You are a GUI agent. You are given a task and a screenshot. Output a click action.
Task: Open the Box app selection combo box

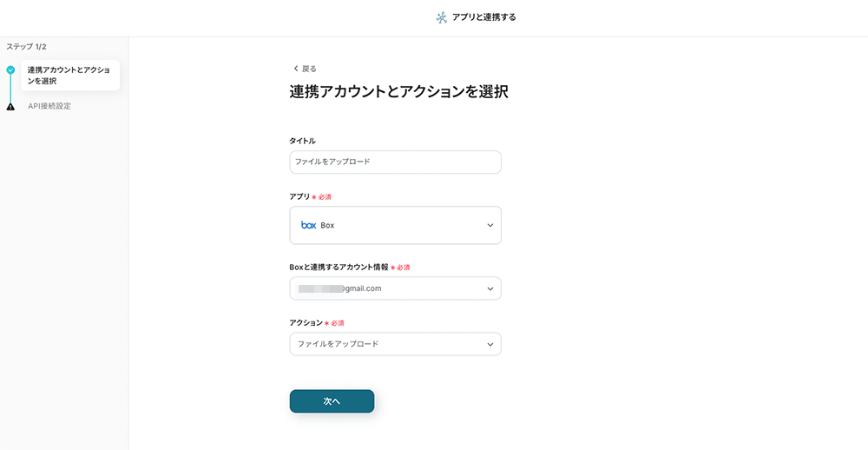[x=395, y=225]
